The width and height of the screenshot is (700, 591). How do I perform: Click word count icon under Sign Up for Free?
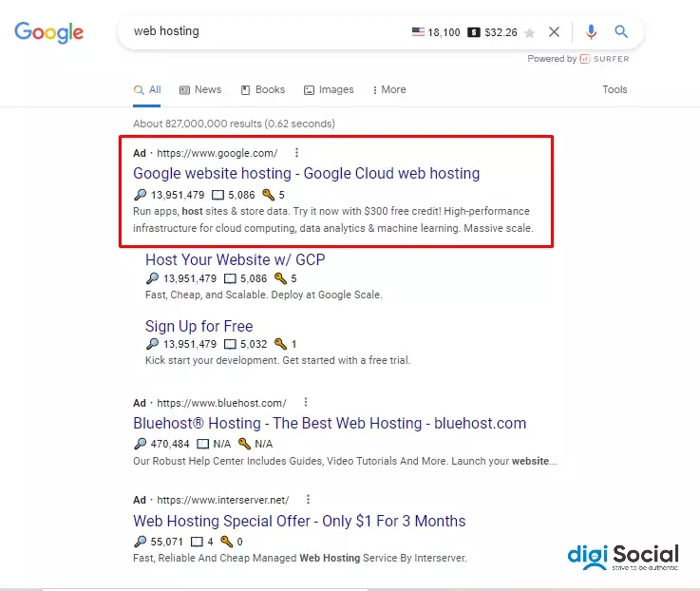(230, 344)
